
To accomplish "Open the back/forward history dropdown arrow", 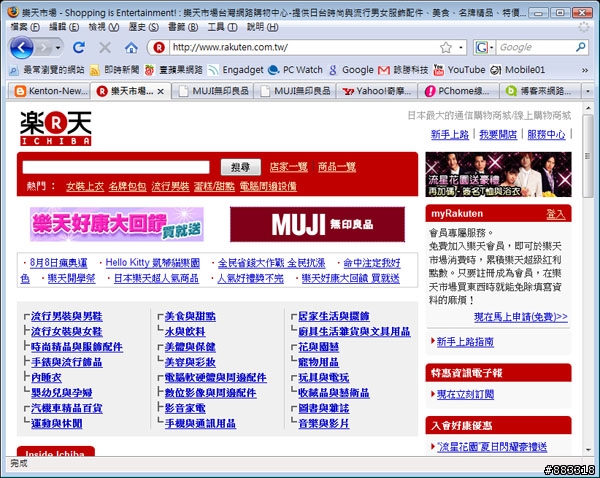I will [x=58, y=48].
